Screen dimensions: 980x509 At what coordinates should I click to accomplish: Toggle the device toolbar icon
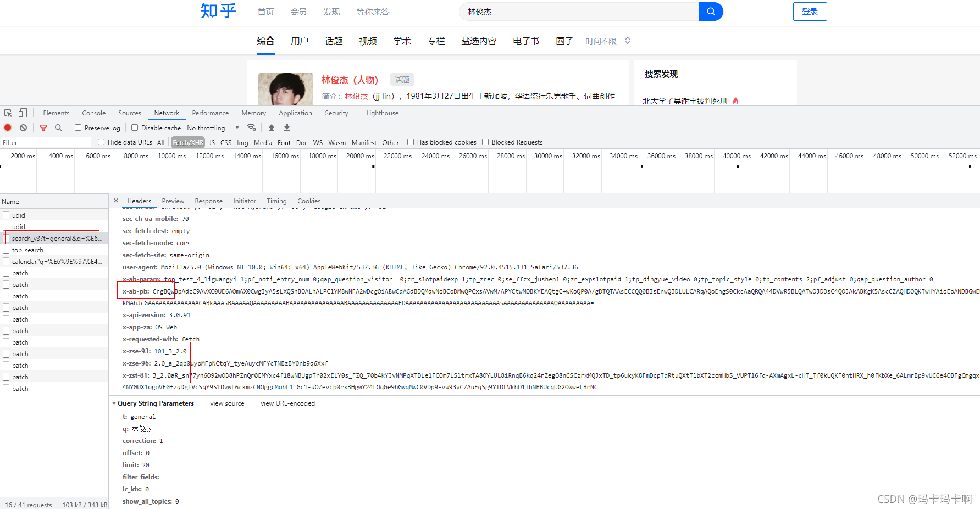click(23, 113)
